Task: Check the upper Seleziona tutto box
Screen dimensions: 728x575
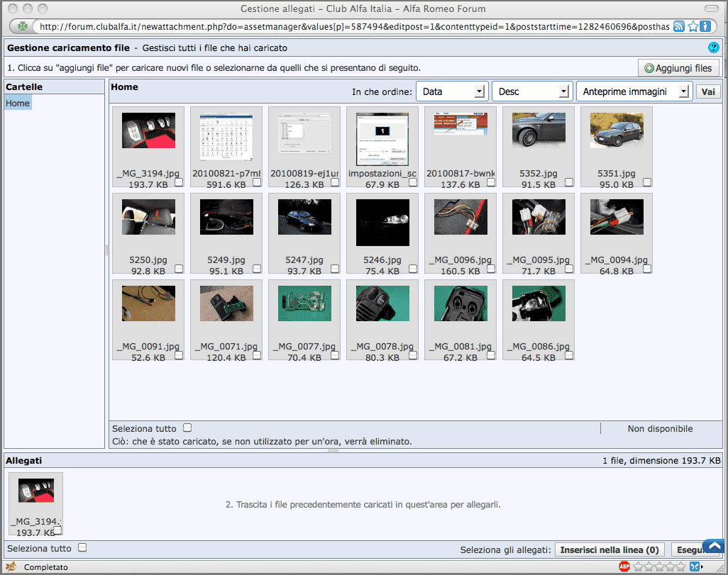Action: click(x=187, y=428)
